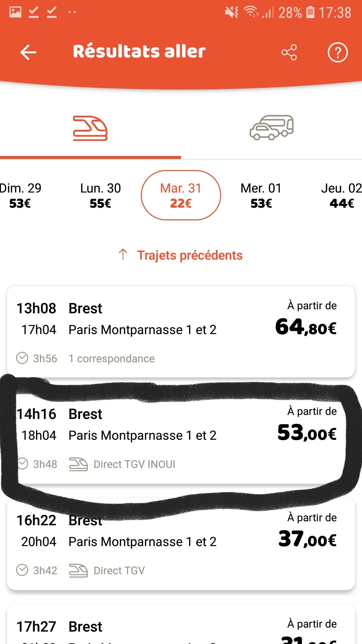This screenshot has width=362, height=644.
Task: Tap the back arrow icon
Action: 28,52
